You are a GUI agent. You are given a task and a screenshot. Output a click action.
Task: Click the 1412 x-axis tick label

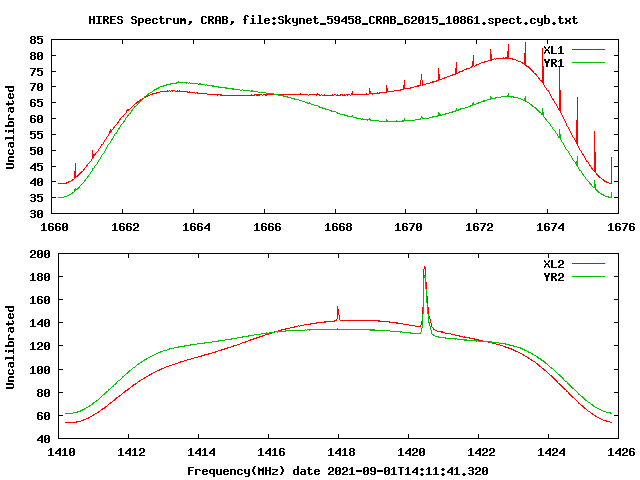(131, 452)
